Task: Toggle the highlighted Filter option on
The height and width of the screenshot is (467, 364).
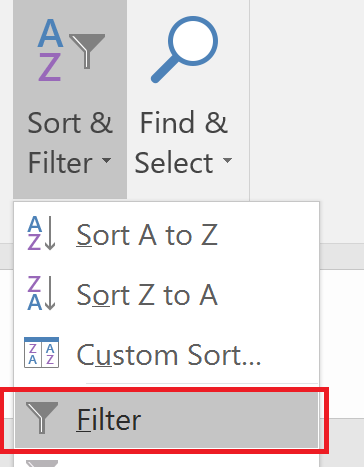Action: pos(166,419)
